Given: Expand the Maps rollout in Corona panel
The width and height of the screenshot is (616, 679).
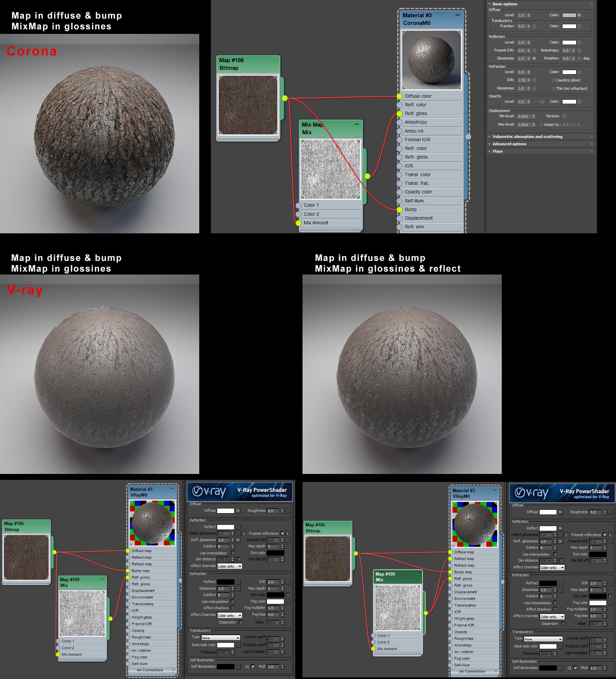Looking at the screenshot, I should [x=497, y=152].
